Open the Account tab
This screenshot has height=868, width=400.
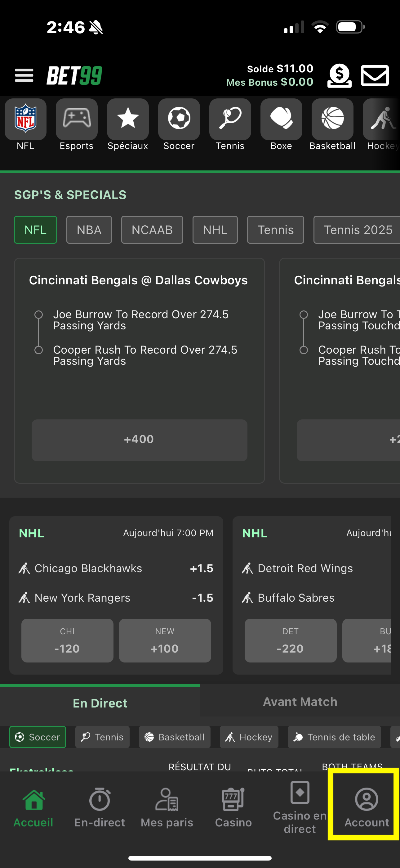pos(366,807)
